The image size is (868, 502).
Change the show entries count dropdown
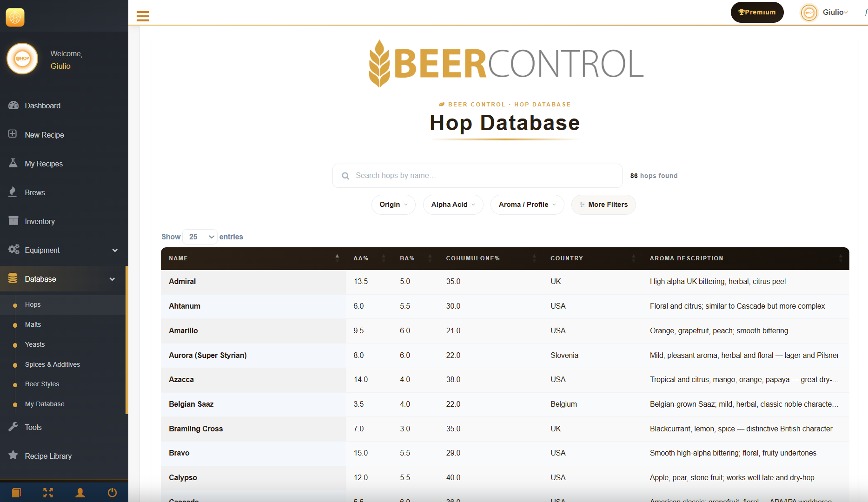[x=200, y=237]
